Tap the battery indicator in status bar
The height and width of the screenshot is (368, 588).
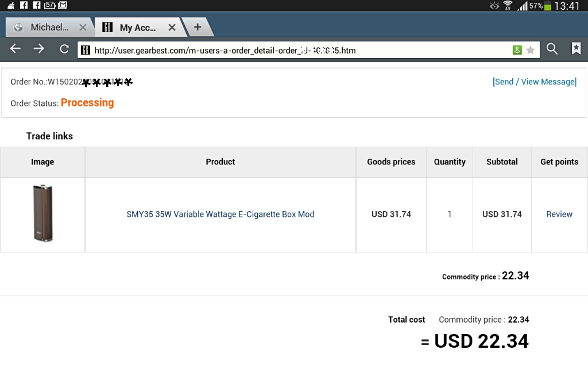[x=548, y=6]
